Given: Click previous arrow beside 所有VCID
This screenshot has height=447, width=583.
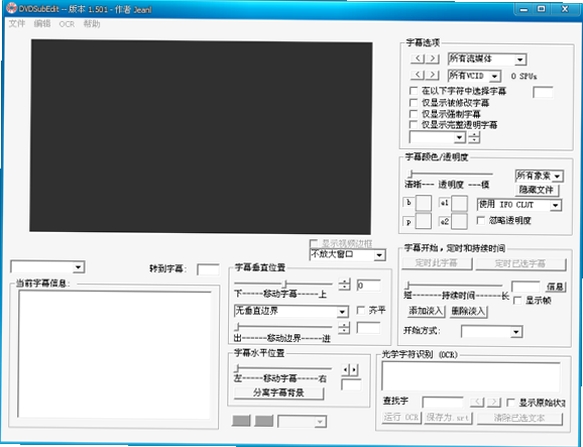Looking at the screenshot, I should pyautogui.click(x=418, y=75).
